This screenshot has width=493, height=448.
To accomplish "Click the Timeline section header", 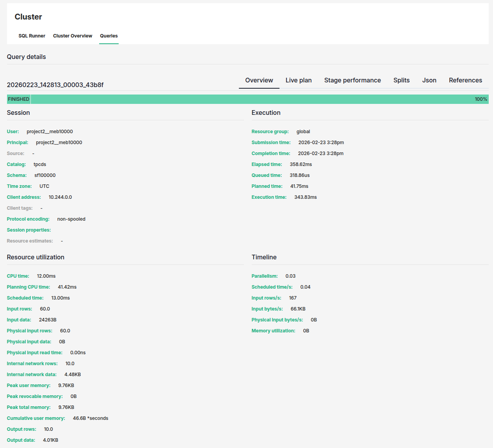I will point(264,257).
